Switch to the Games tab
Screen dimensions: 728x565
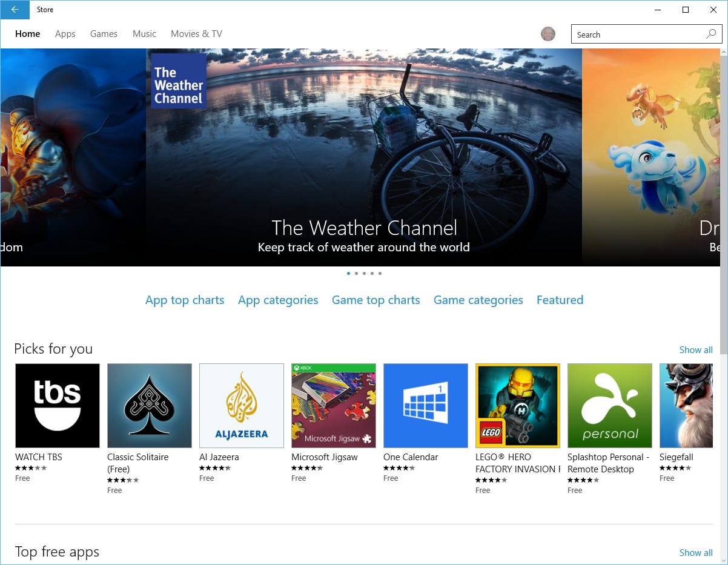(x=104, y=34)
